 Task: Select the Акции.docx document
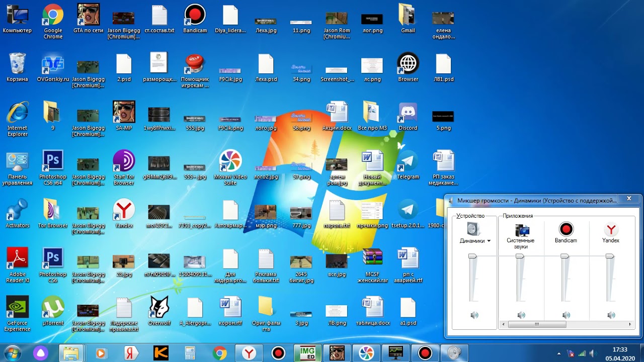coord(337,116)
